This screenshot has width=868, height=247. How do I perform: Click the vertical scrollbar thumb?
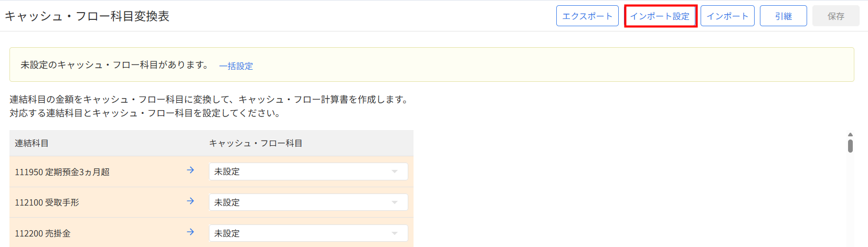[x=850, y=145]
